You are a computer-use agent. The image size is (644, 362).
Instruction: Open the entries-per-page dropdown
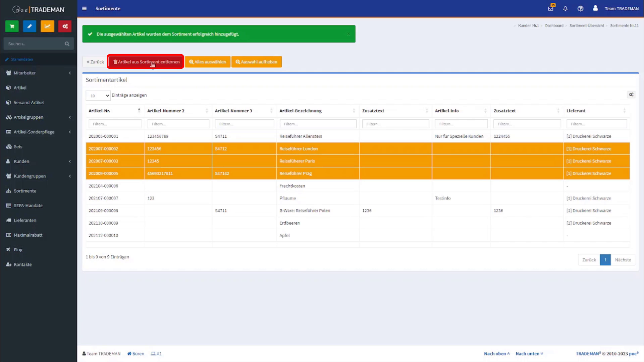98,96
